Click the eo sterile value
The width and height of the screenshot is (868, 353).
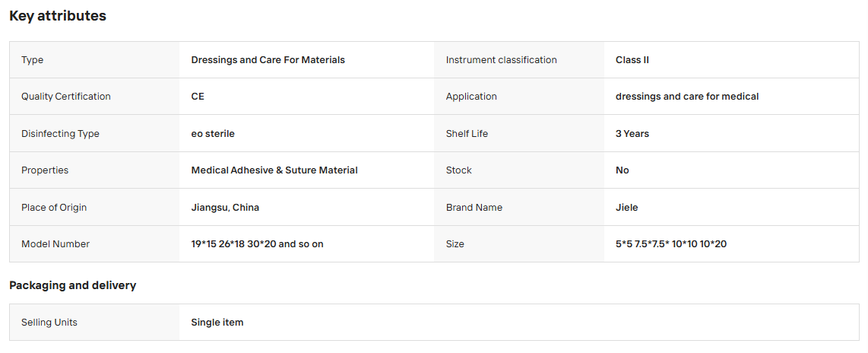tap(213, 134)
